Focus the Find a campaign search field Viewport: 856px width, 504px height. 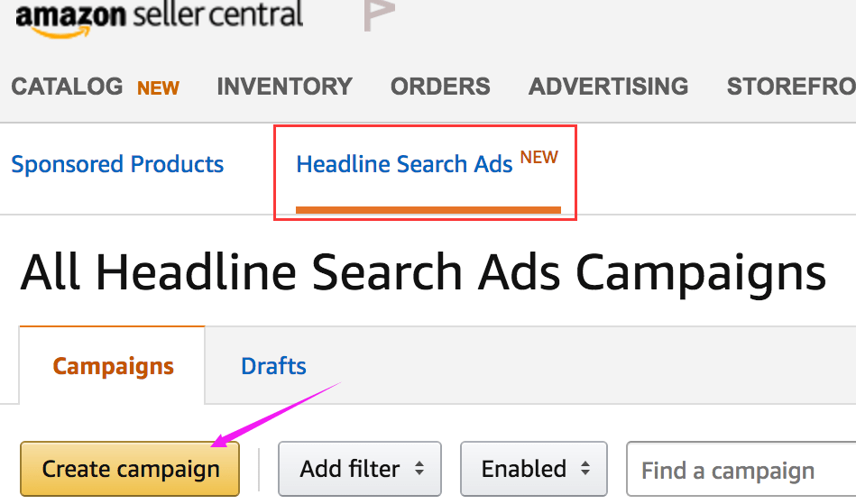tap(740, 471)
